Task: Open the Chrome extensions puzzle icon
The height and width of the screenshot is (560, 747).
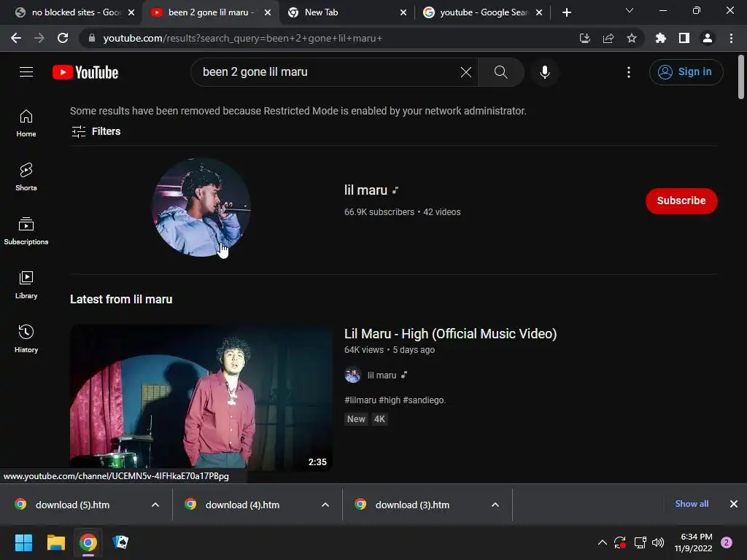Action: click(660, 38)
